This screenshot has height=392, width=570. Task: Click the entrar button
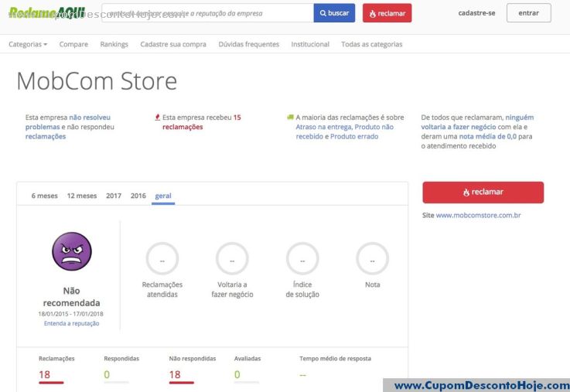[x=528, y=13]
